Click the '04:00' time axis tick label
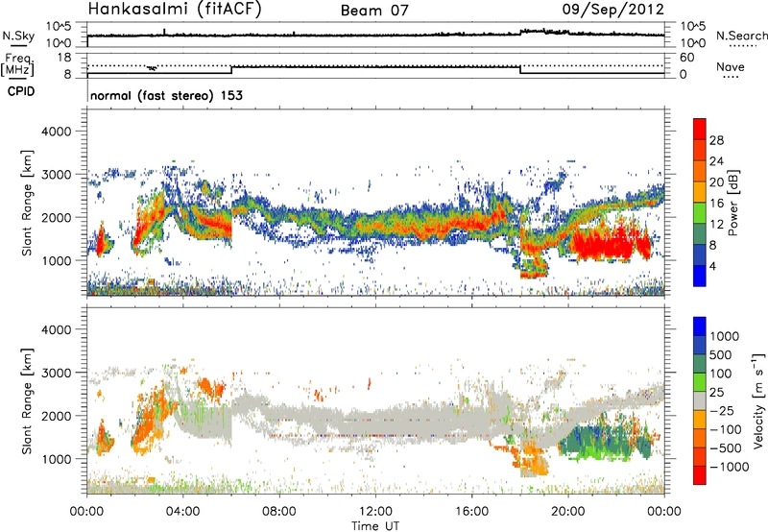 pyautogui.click(x=183, y=512)
